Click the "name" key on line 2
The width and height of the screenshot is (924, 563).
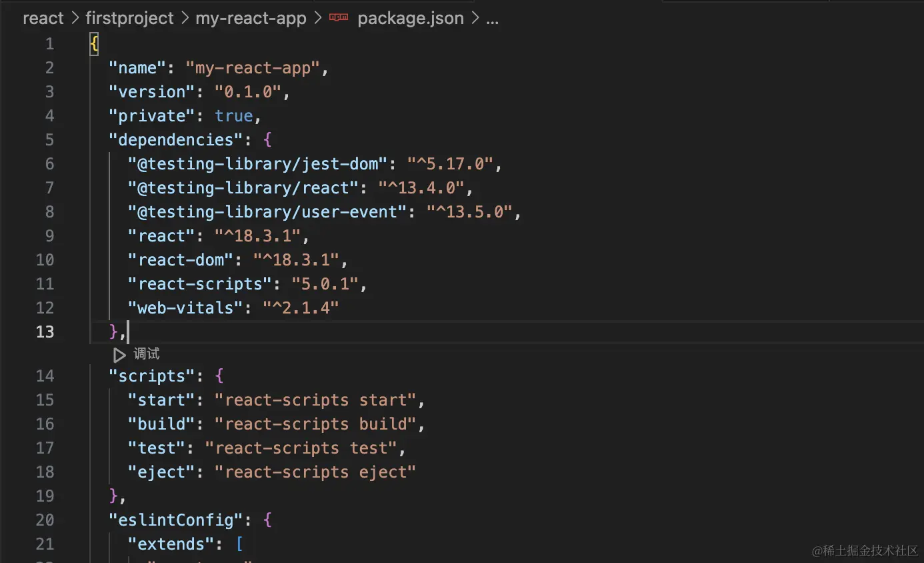tap(137, 68)
